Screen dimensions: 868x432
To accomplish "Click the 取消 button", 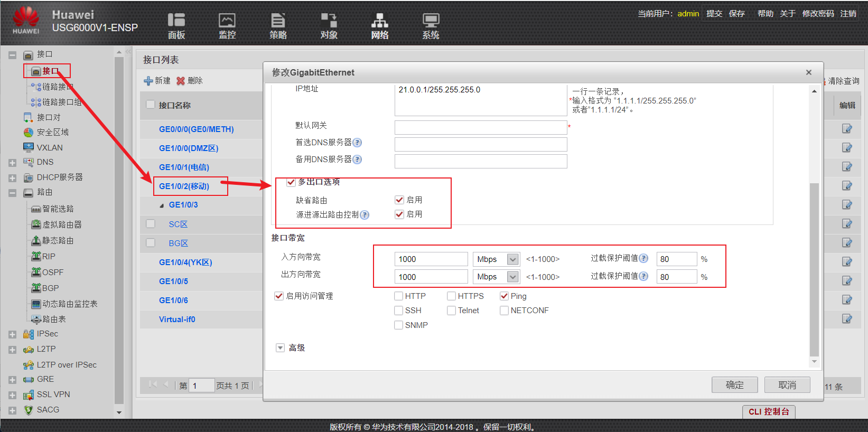I will pyautogui.click(x=787, y=385).
